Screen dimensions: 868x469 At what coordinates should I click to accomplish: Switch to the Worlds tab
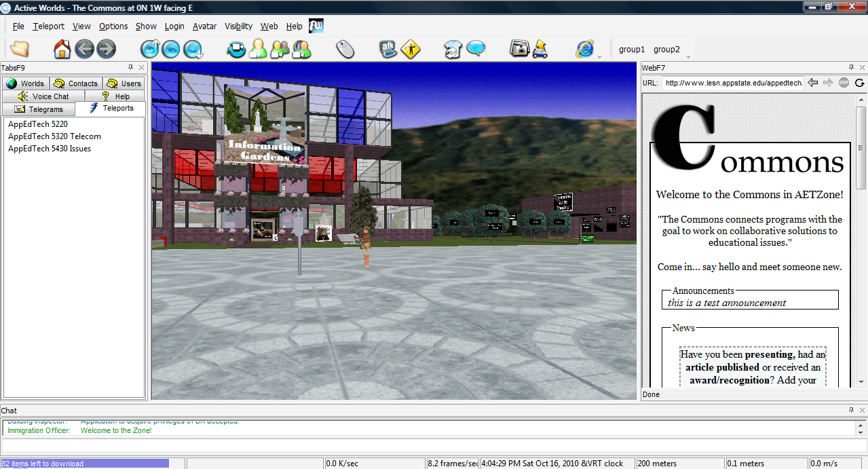pyautogui.click(x=26, y=83)
